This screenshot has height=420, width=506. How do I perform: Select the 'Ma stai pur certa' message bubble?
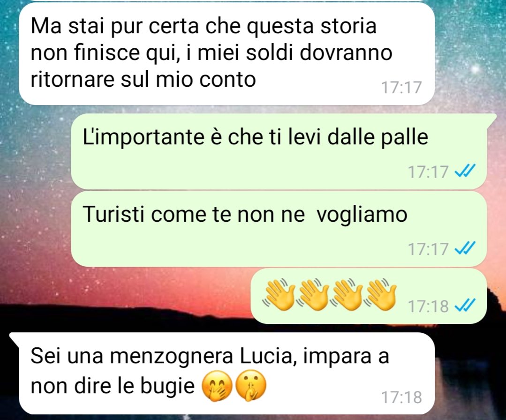coord(227,53)
